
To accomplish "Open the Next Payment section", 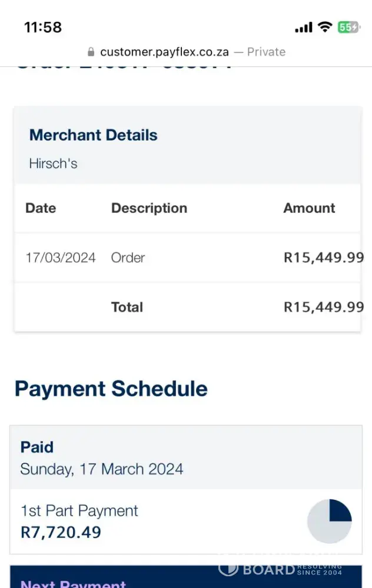I will [x=73, y=582].
